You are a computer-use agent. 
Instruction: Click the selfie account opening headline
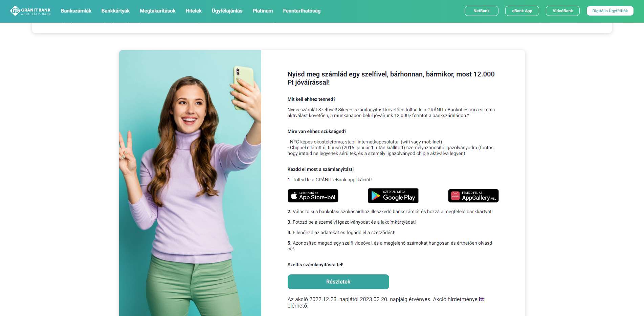point(391,78)
